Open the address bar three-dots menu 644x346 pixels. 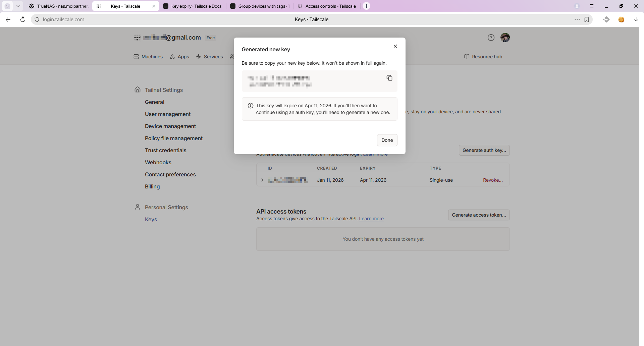pos(577,19)
